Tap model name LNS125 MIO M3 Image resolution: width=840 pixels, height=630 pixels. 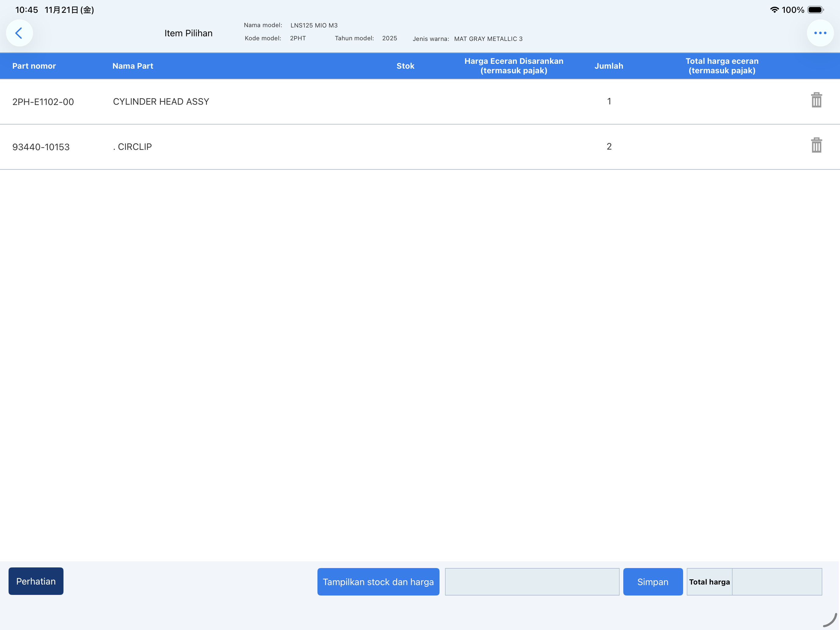pos(314,25)
